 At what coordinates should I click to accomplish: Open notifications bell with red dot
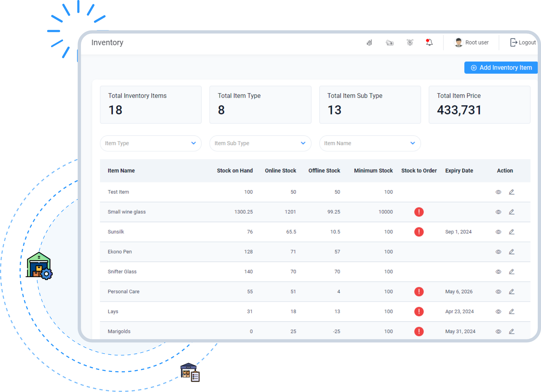429,42
